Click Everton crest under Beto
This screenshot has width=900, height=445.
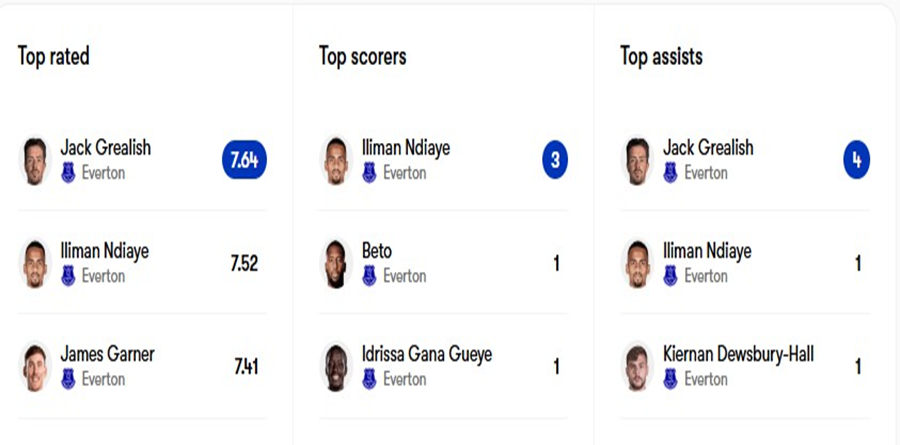[x=369, y=276]
